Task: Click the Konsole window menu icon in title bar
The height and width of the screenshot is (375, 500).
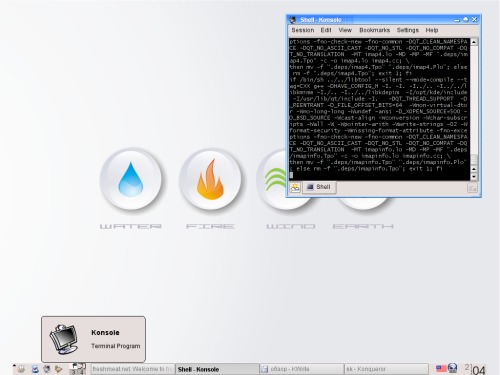Action: 293,20
